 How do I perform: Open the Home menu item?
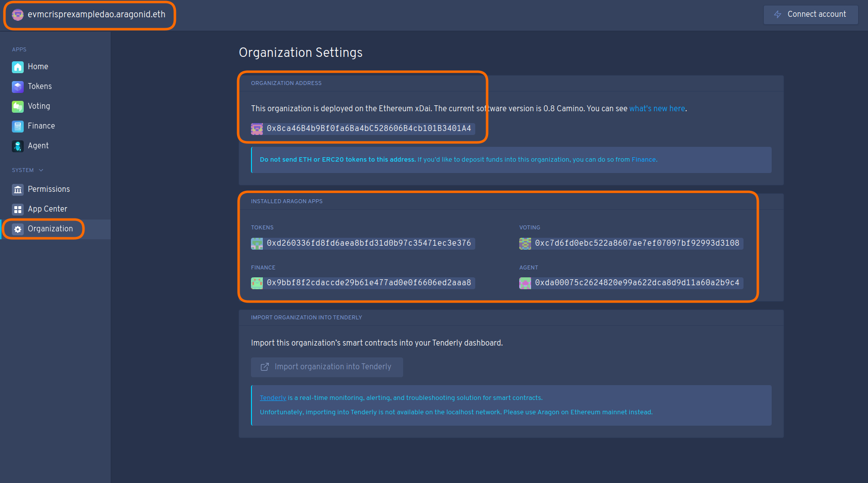click(x=55, y=67)
